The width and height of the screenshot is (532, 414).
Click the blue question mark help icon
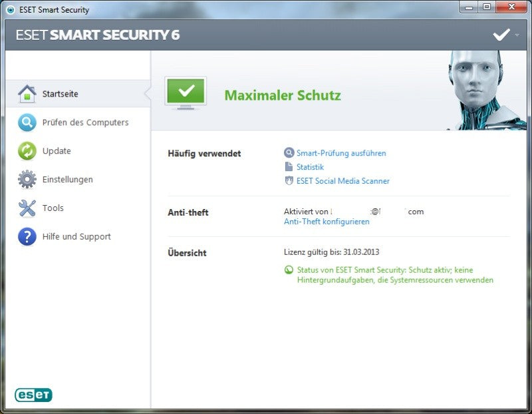(27, 236)
